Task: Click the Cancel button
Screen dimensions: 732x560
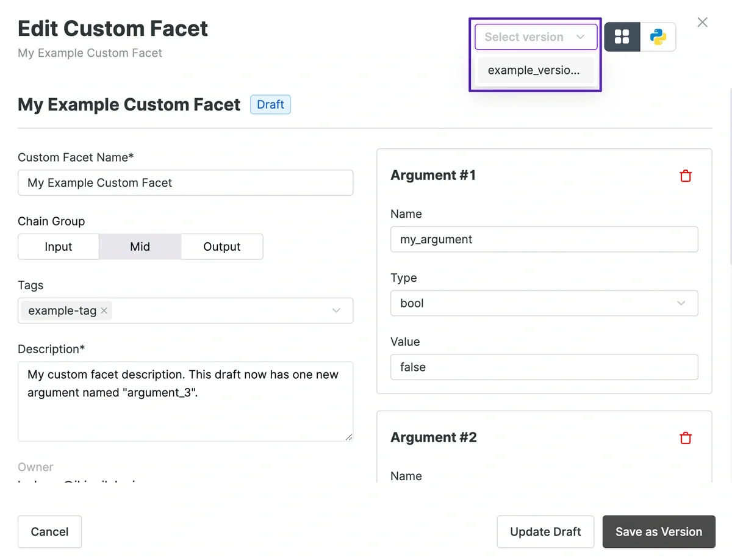Action: (49, 532)
